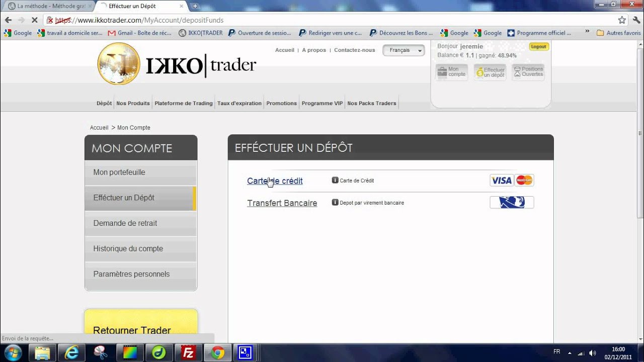Click Carte de crédit link
Screen dimensions: 644x362
(275, 181)
